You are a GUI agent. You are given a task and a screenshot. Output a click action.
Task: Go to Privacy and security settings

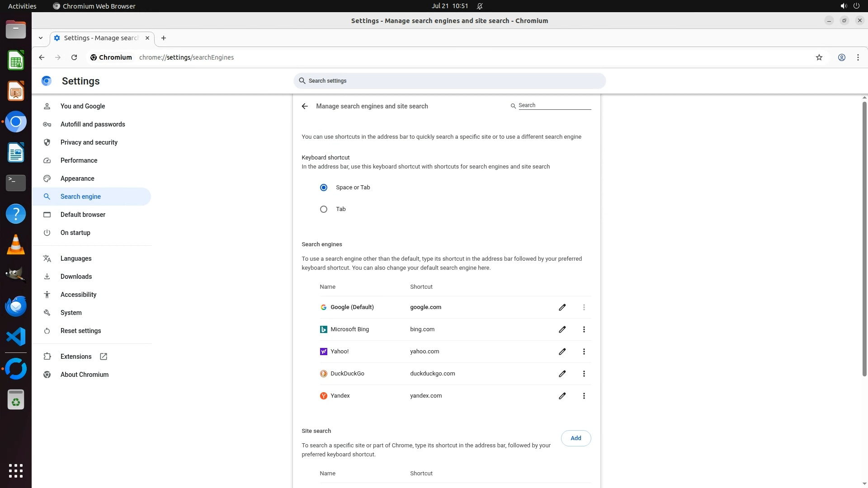point(89,142)
